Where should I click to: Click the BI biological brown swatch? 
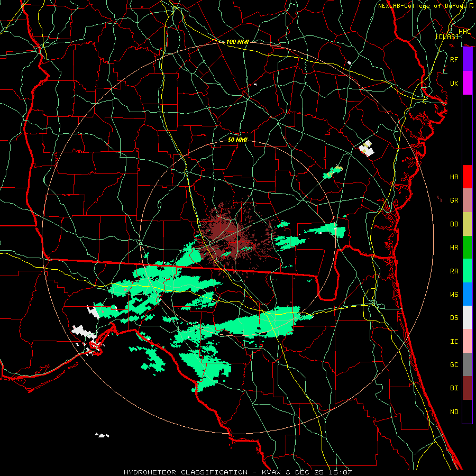tap(467, 388)
